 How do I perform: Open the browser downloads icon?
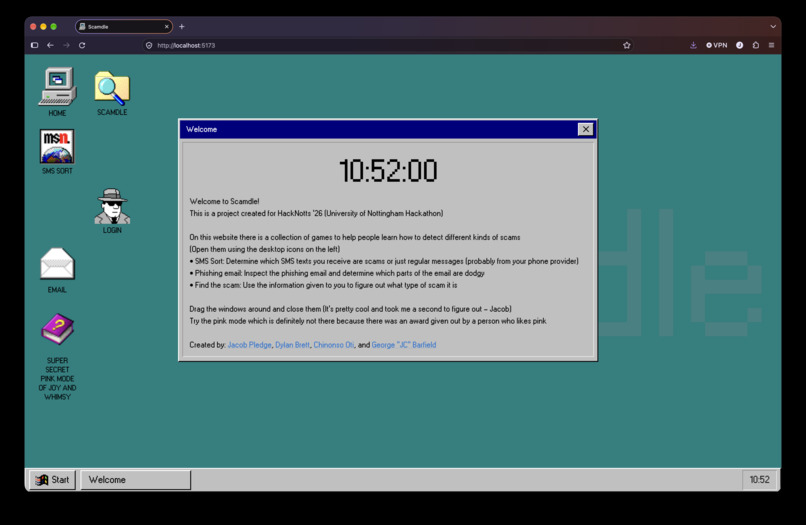pyautogui.click(x=693, y=45)
